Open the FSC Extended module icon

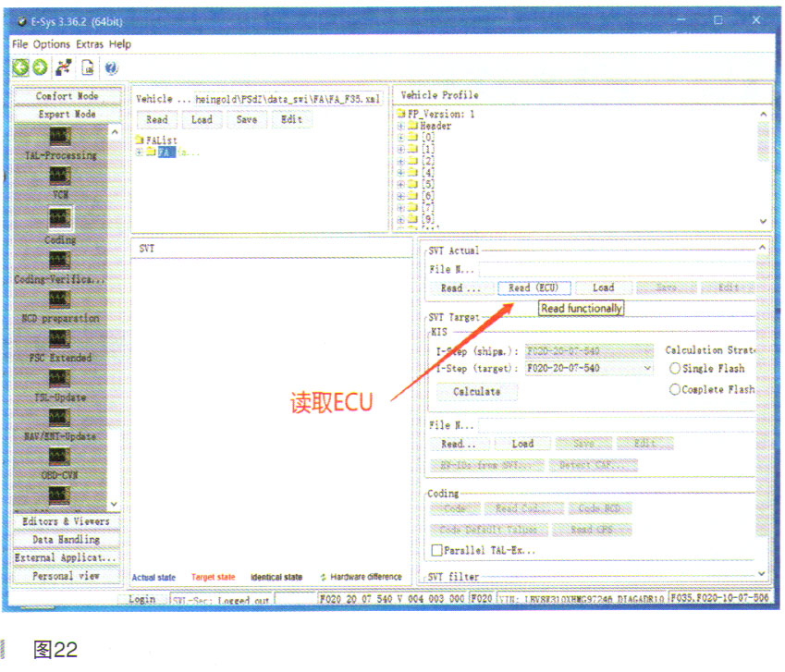[59, 338]
